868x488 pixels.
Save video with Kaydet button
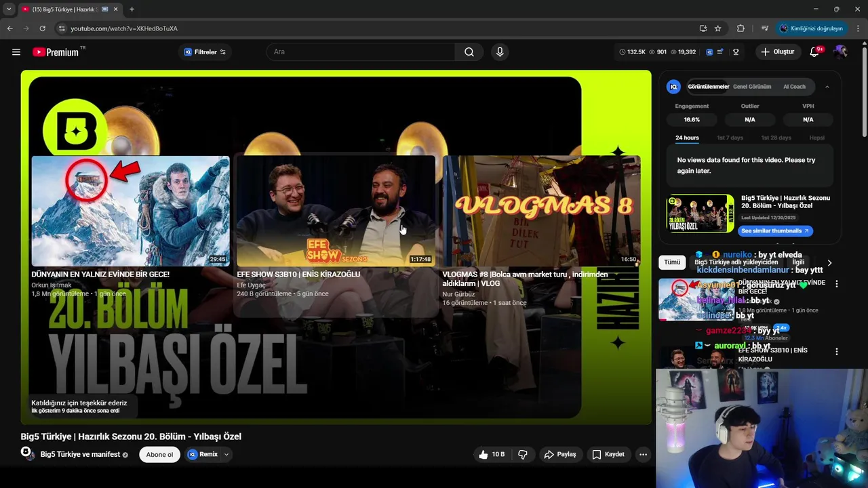pyautogui.click(x=608, y=455)
